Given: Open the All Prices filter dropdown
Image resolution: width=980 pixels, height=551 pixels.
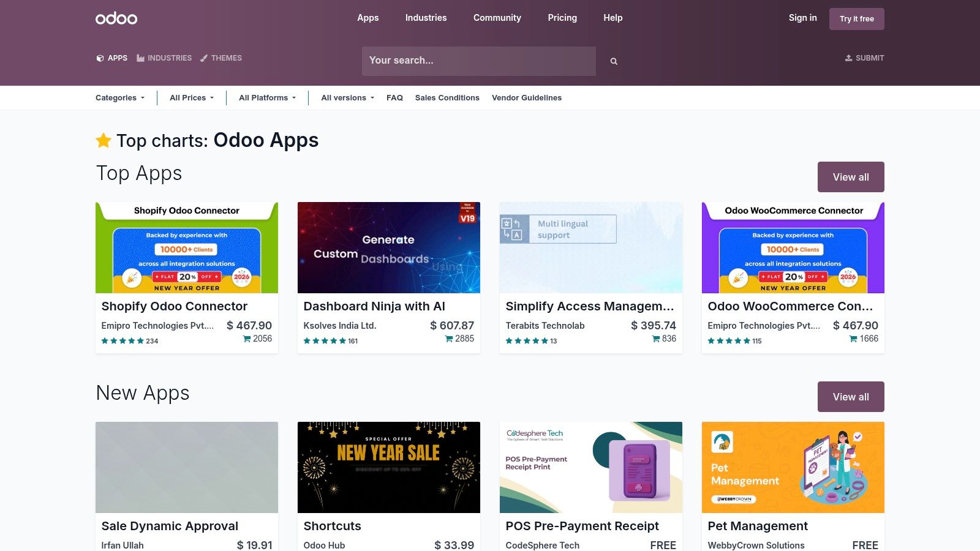Looking at the screenshot, I should pyautogui.click(x=190, y=97).
